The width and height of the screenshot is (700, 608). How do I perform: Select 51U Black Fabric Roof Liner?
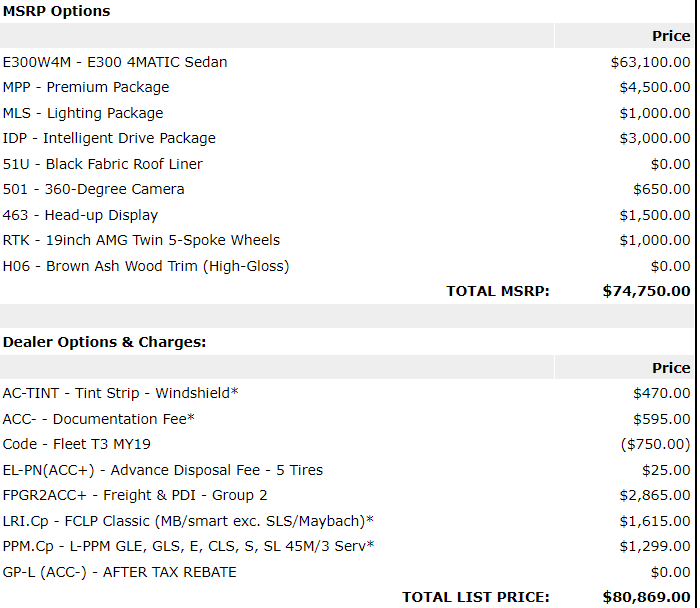347,164
